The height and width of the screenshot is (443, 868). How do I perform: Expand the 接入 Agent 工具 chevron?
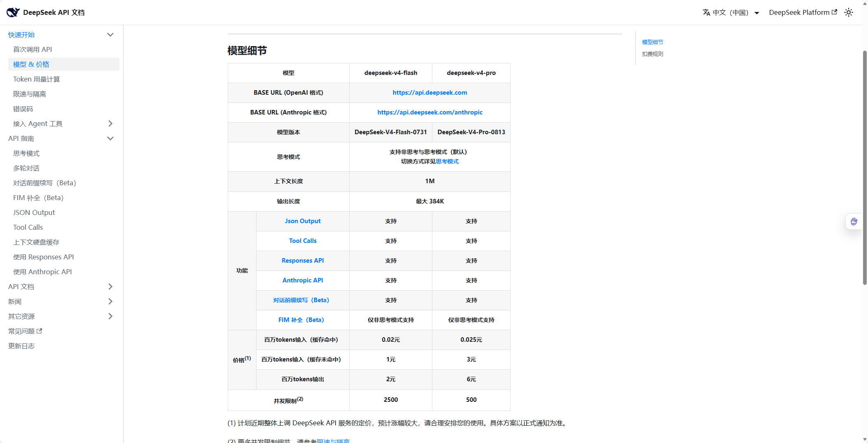tap(110, 124)
